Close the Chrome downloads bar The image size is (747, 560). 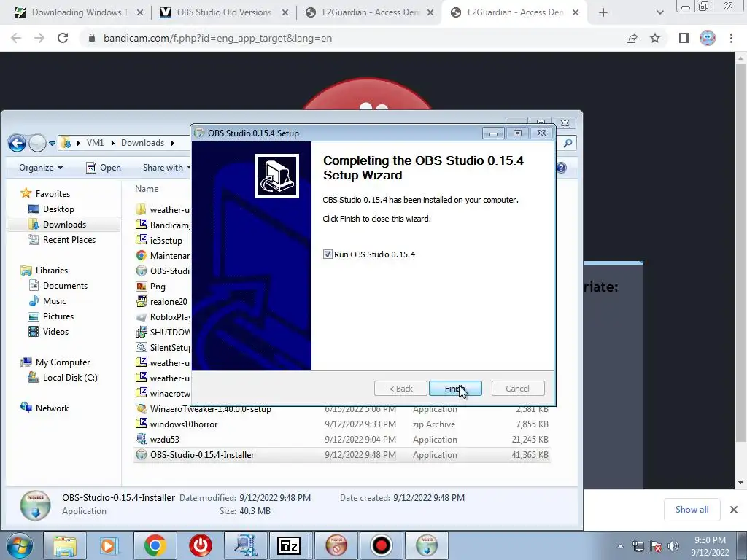pos(734,510)
